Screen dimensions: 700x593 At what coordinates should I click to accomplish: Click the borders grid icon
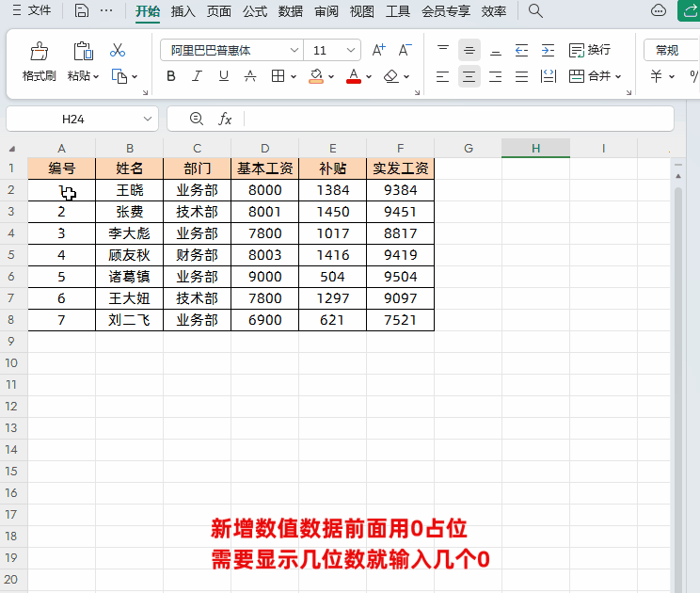coord(278,76)
